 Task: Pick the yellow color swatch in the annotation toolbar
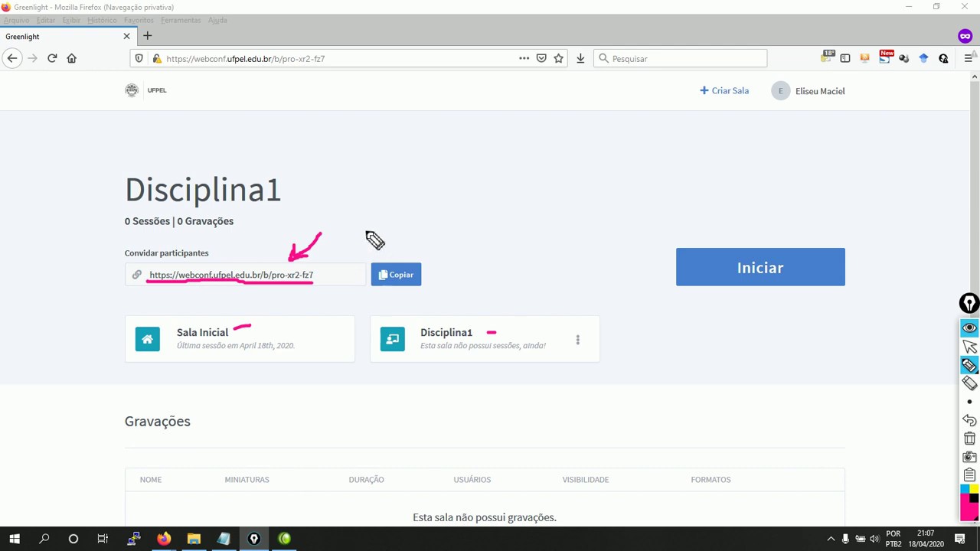tap(975, 489)
